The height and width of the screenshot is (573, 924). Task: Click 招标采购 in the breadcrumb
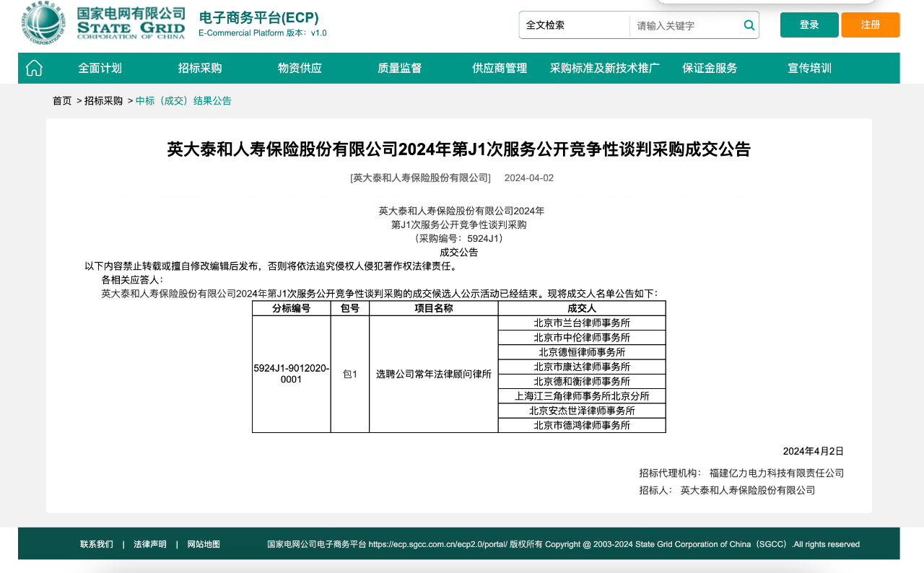103,101
